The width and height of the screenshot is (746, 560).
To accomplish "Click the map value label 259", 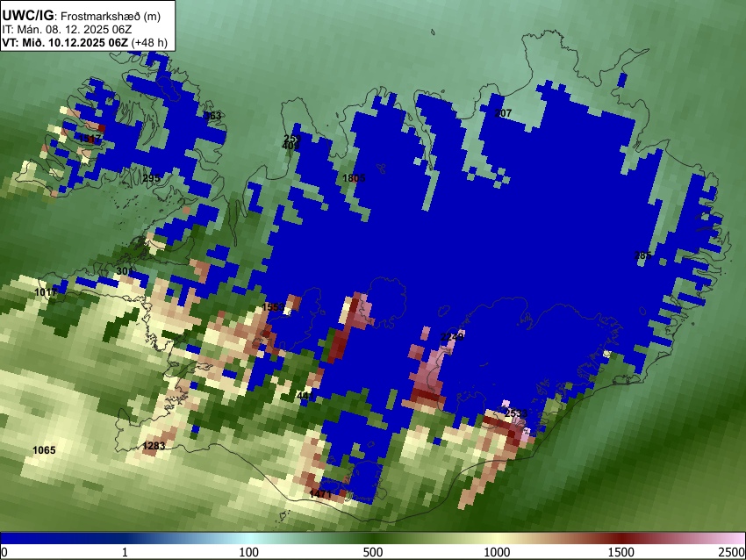I will coord(292,139).
